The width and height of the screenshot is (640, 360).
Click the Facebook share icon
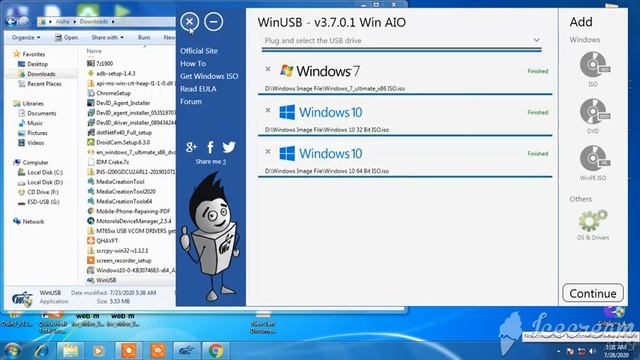[x=210, y=147]
